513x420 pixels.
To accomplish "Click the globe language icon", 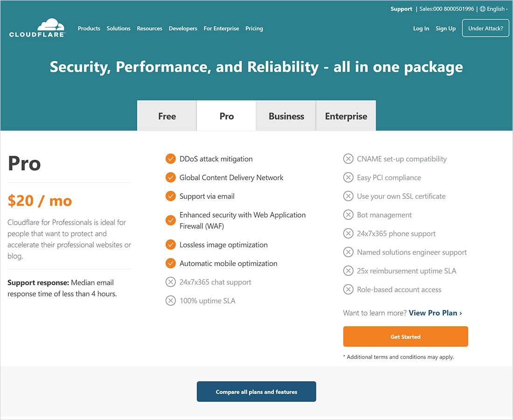I will click(483, 9).
